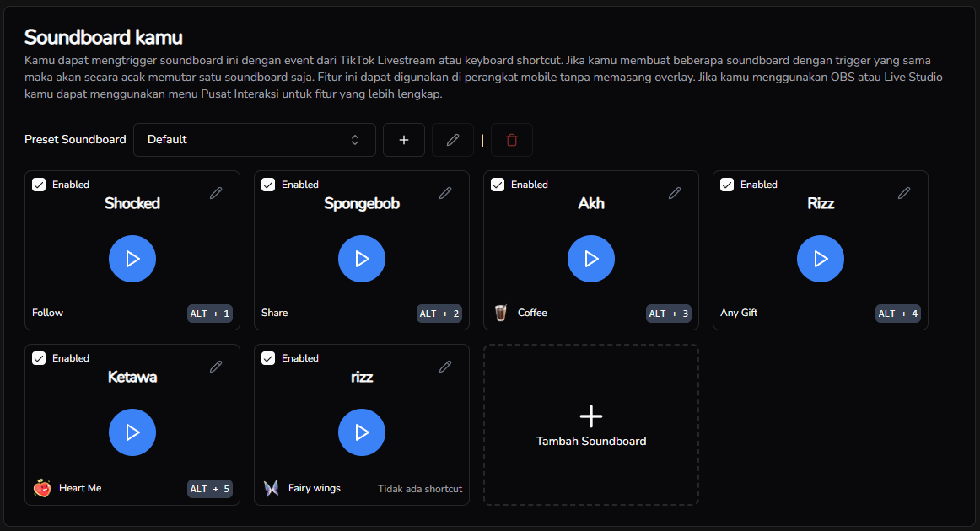Click the Coffee gift icon

coord(501,313)
